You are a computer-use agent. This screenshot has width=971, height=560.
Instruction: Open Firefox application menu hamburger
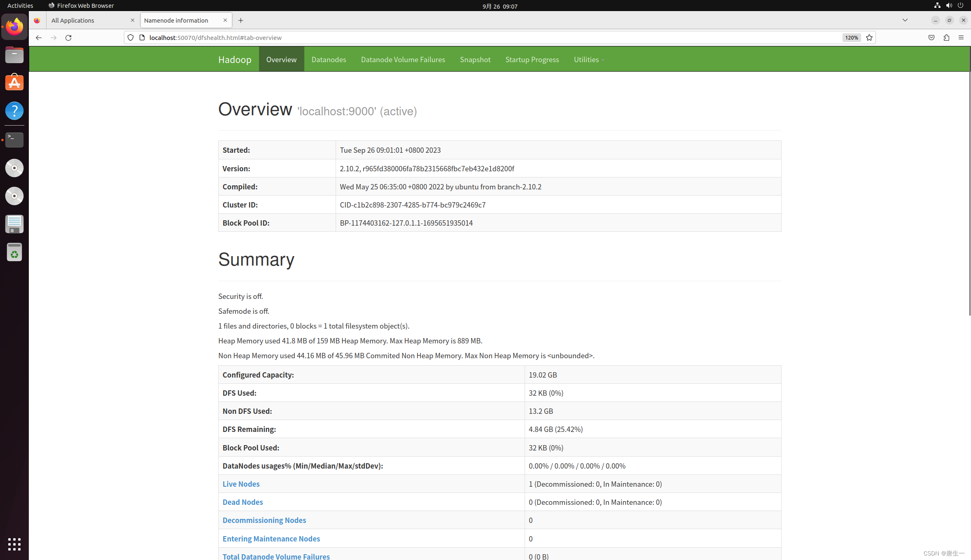[x=961, y=37]
